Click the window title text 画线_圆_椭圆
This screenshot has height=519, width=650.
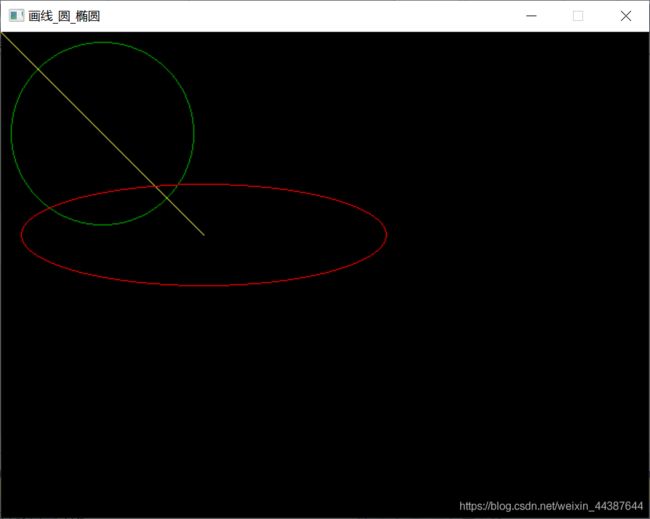point(64,16)
